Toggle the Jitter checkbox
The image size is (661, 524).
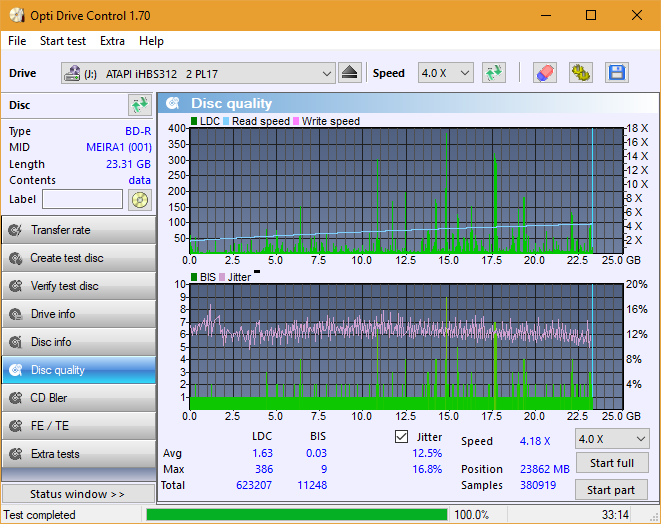tap(402, 437)
